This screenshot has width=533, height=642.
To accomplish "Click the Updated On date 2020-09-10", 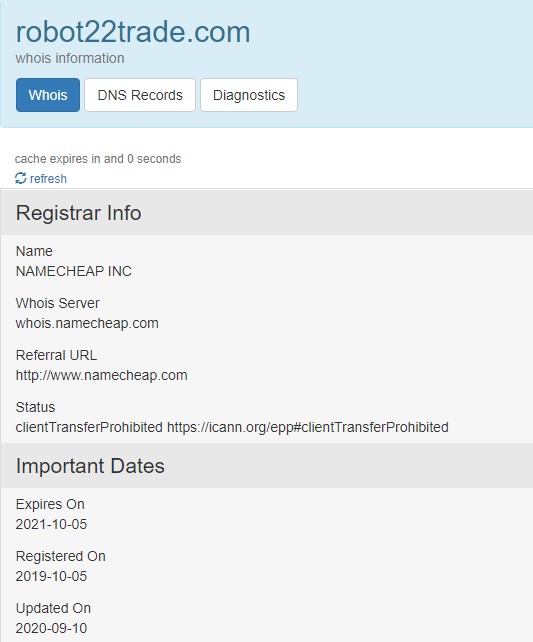I will [x=51, y=628].
